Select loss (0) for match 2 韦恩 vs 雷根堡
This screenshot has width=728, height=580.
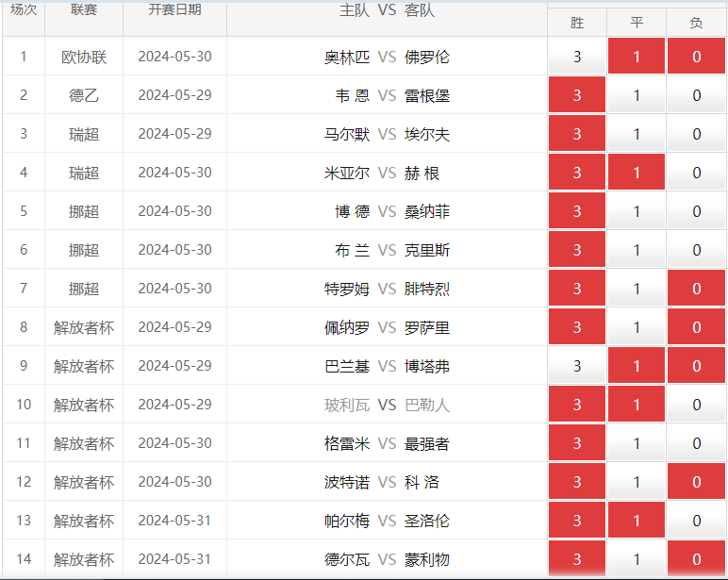click(697, 94)
